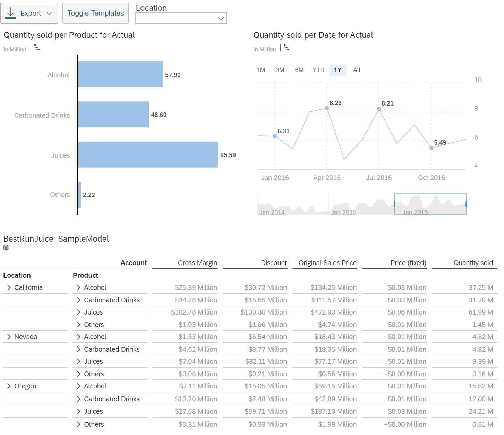
Task: Click the Quantity sold per Date chart title
Action: point(313,35)
